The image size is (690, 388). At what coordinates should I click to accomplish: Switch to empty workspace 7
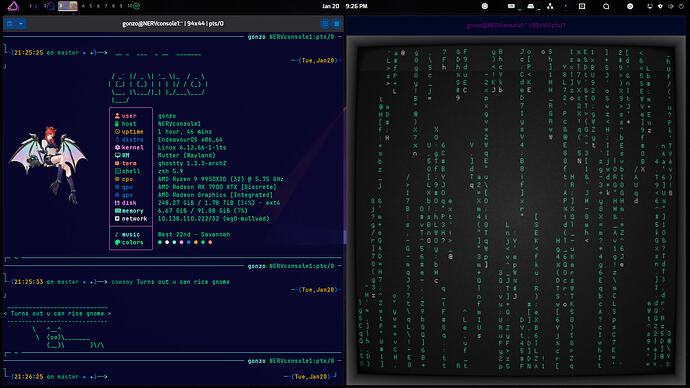pos(106,6)
